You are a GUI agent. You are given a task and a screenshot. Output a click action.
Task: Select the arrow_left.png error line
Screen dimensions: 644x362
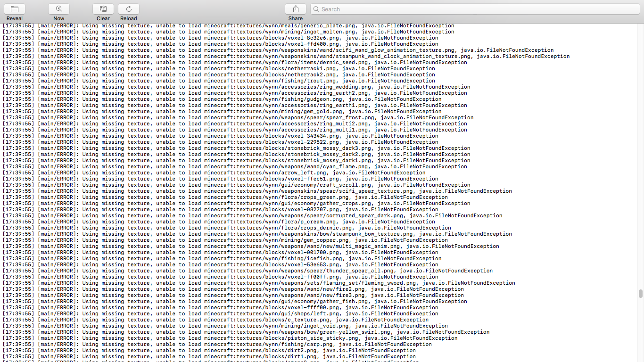[214, 173]
